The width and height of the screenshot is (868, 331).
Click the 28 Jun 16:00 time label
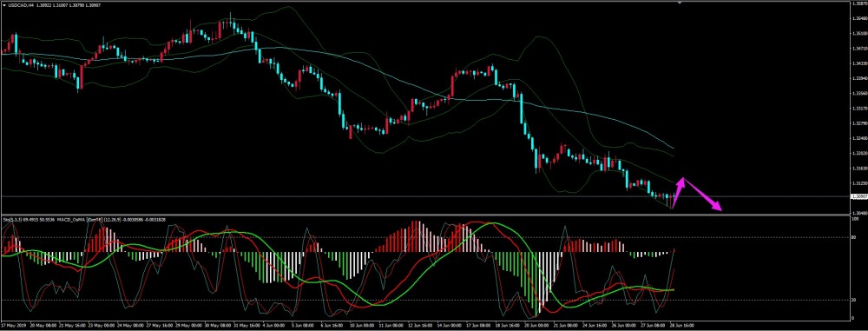click(682, 326)
